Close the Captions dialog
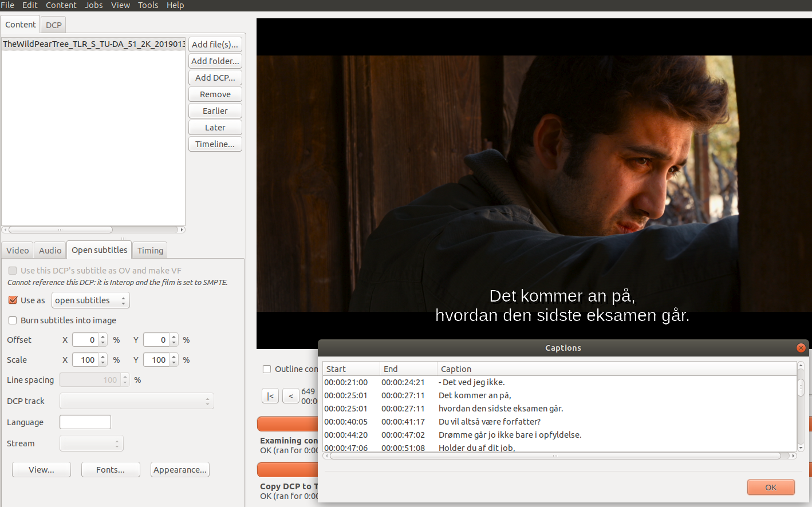812x507 pixels. tap(801, 348)
